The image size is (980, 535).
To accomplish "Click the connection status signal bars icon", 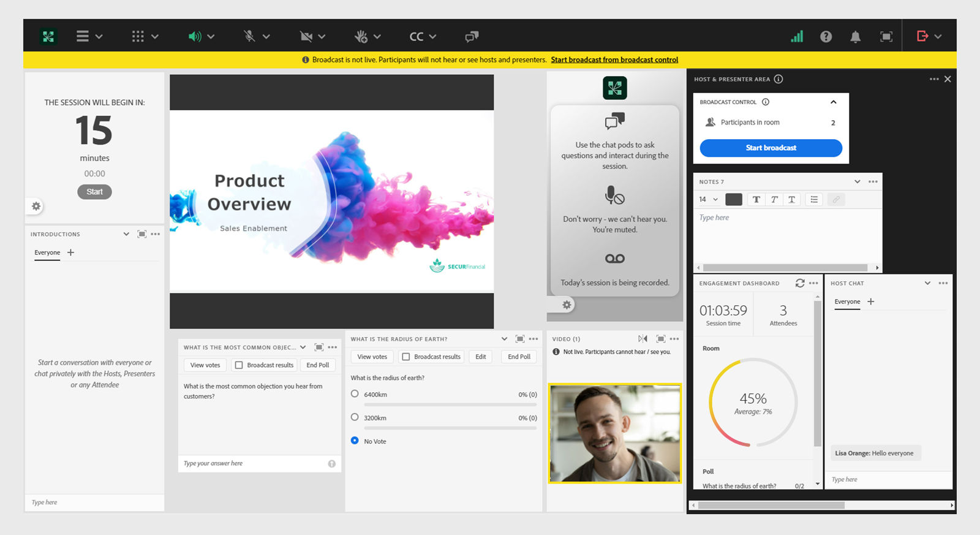I will point(796,37).
